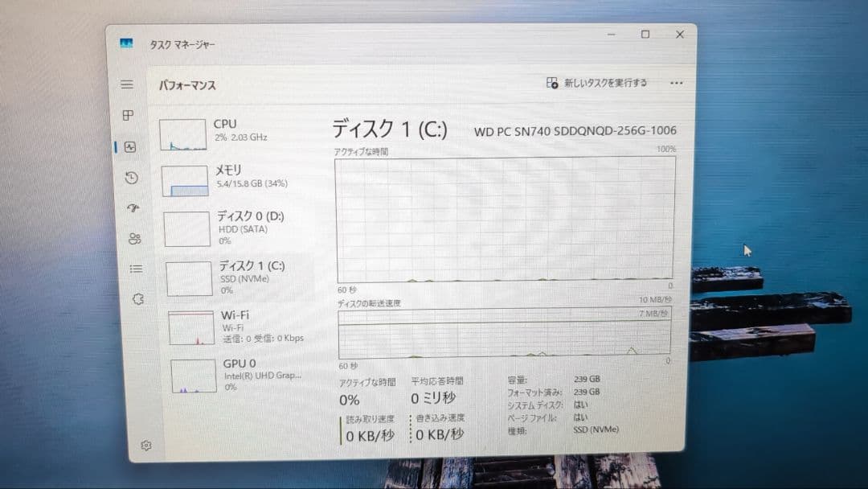Viewport: 868px width, 489px height.
Task: Click the run new task icon
Action: click(x=552, y=83)
